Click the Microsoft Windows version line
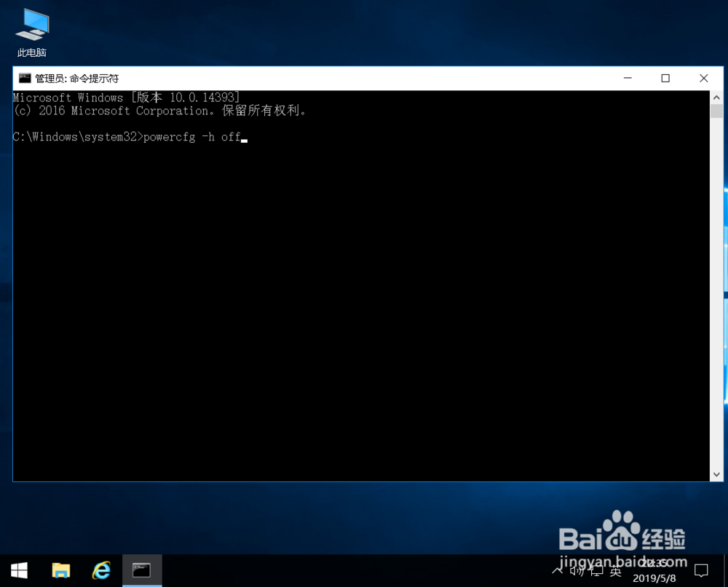Image resolution: width=728 pixels, height=587 pixels. 126,98
